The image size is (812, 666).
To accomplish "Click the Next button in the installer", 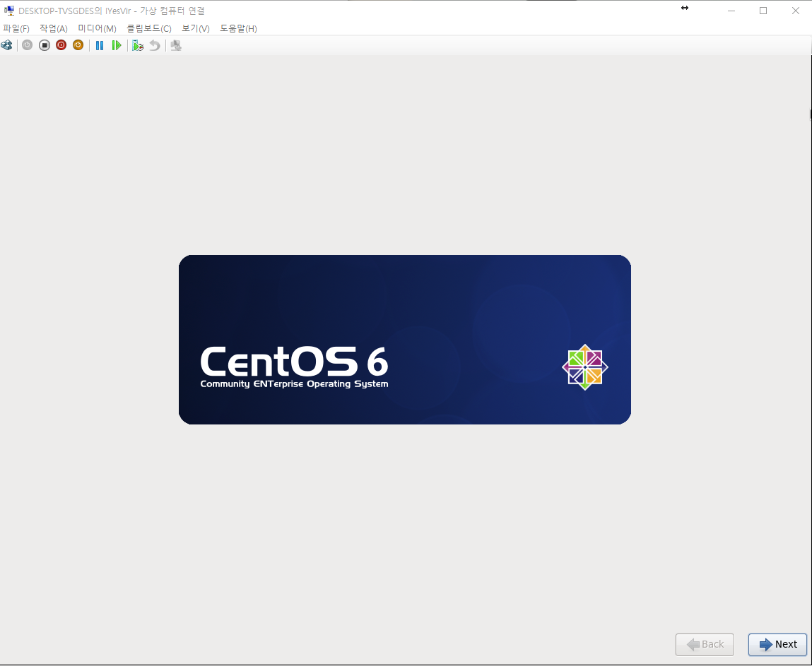I will tap(777, 644).
